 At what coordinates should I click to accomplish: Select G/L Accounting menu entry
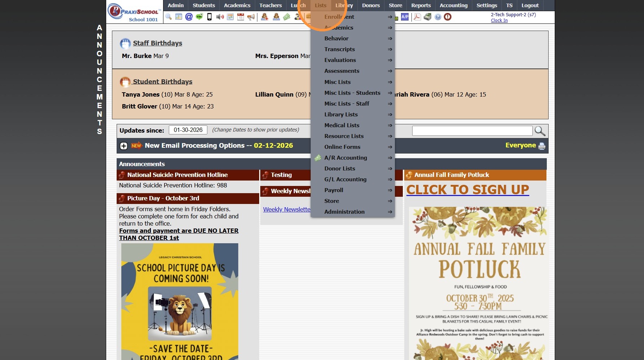(353, 179)
